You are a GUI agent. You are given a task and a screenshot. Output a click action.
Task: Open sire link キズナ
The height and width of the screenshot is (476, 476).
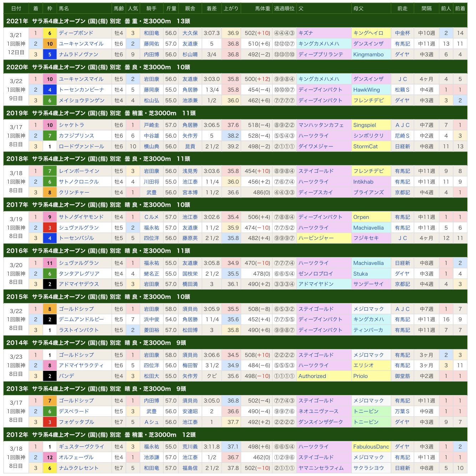click(x=306, y=33)
